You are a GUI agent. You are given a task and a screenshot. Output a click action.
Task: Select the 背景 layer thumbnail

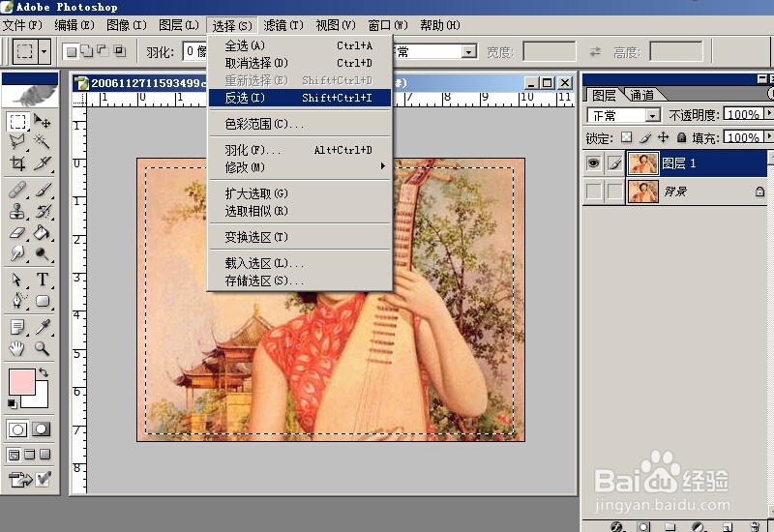tap(643, 192)
